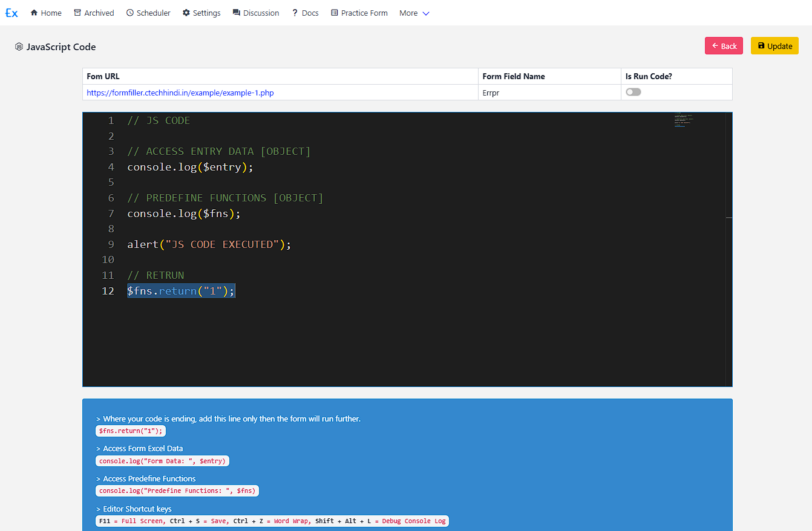Open the Practice Form menu item

[364, 13]
